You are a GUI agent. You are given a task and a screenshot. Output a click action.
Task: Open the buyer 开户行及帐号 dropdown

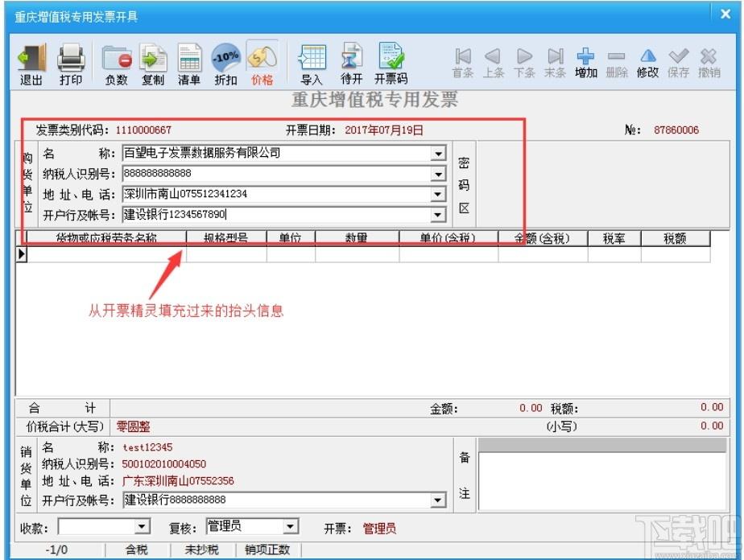tap(438, 215)
